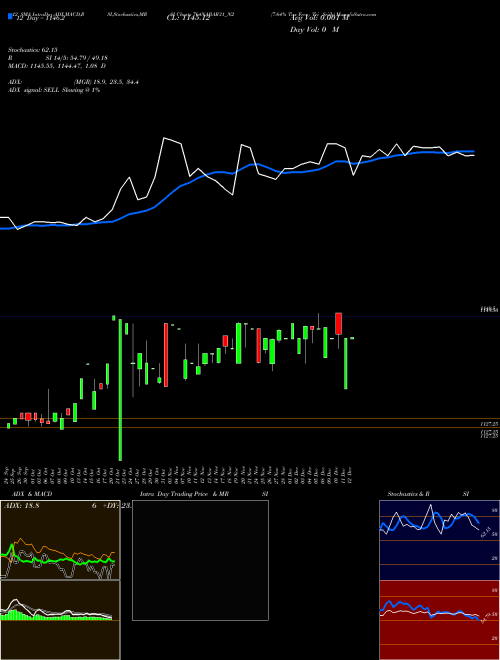The image size is (500, 660).
Task: Click the "Stochastics & R" panel title
Action: pos(409,494)
